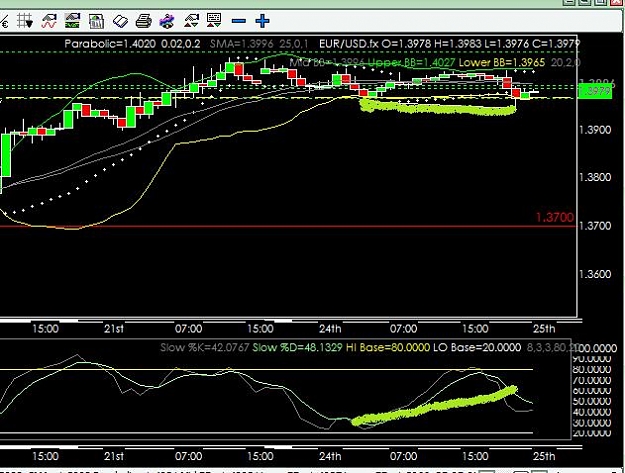625x473 pixels.
Task: Click the keyboard tool with up/down arrows
Action: 214,20
